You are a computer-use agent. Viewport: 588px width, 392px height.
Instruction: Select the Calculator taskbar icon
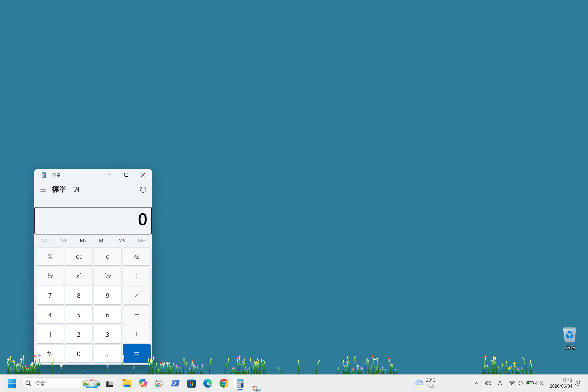click(240, 383)
